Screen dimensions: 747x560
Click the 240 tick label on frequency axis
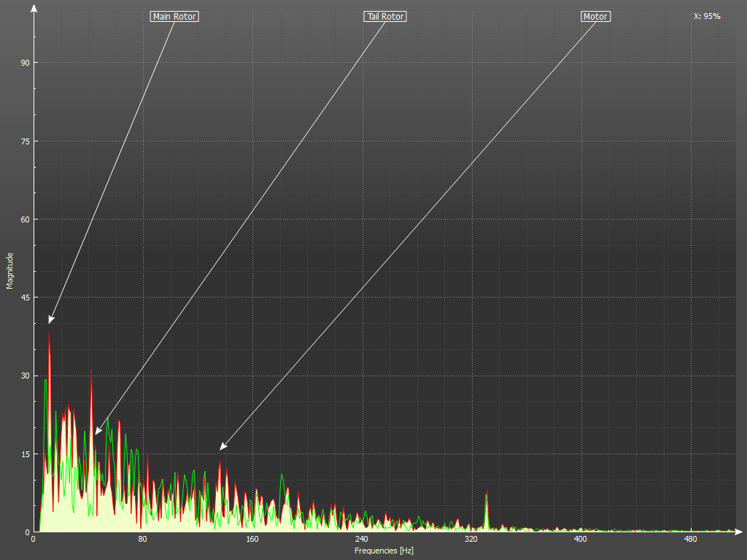click(362, 540)
